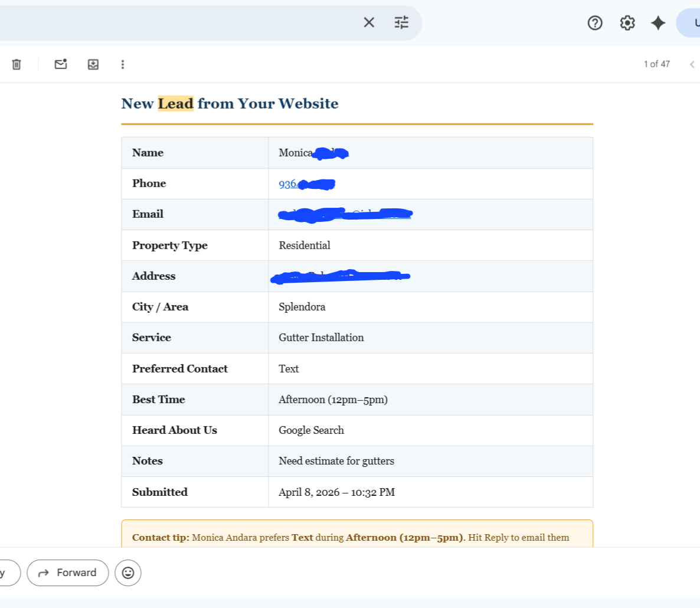
Task: Select the 'Text' preferred contact value
Action: click(x=289, y=369)
